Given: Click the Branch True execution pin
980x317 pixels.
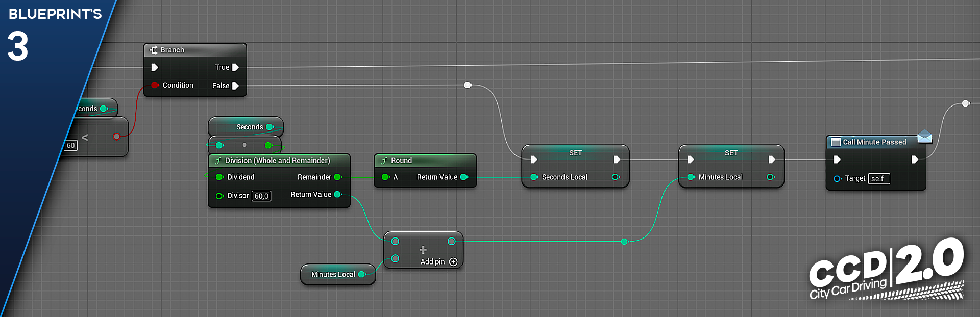Looking at the screenshot, I should (x=235, y=67).
